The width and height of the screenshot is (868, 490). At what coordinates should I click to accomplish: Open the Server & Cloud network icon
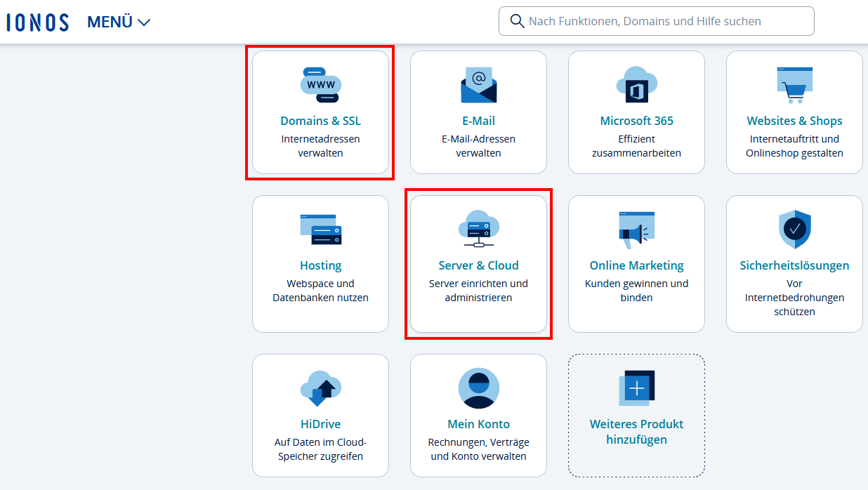478,229
